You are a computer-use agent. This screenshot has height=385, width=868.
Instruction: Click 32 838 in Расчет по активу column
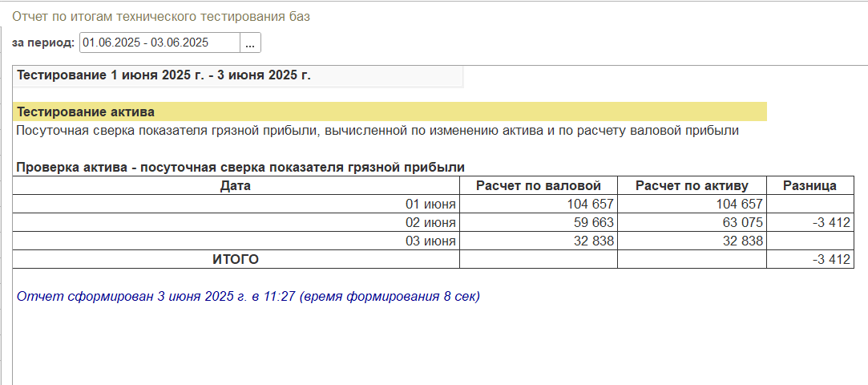(692, 241)
